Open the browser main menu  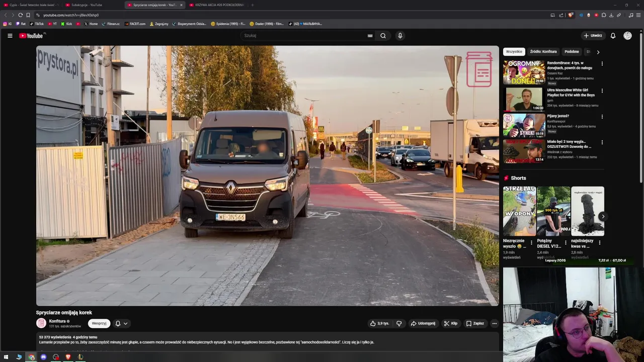pyautogui.click(x=639, y=15)
